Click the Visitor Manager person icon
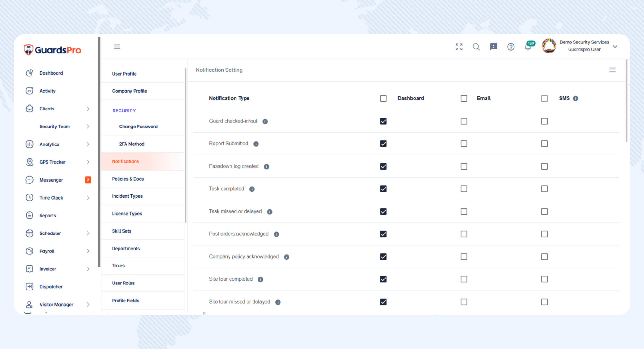The image size is (644, 349). 29,304
